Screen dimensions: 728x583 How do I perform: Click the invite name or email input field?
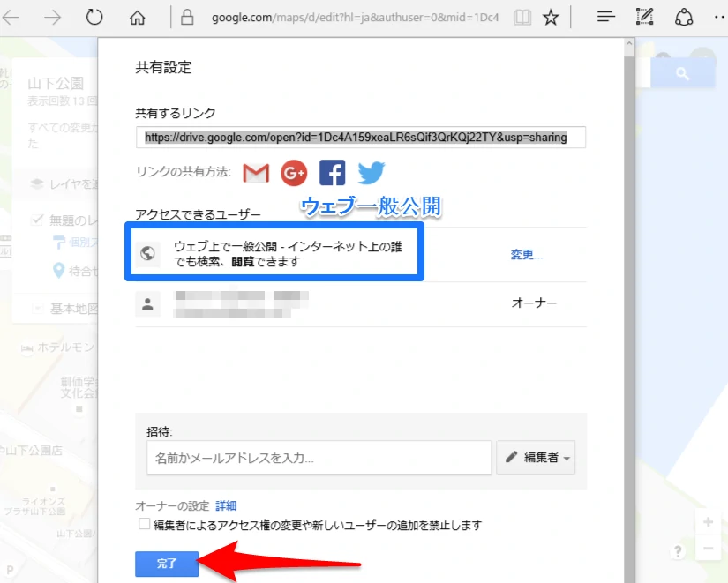coord(318,458)
